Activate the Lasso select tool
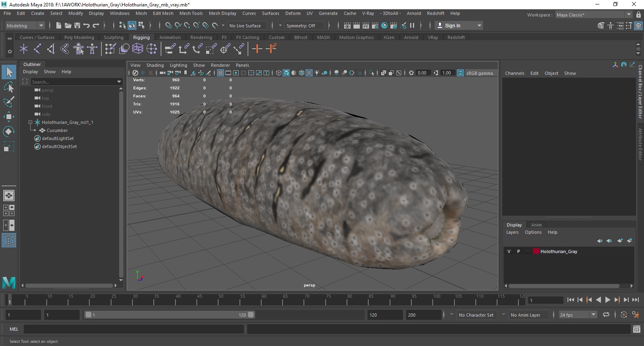The width and height of the screenshot is (644, 346). point(9,87)
